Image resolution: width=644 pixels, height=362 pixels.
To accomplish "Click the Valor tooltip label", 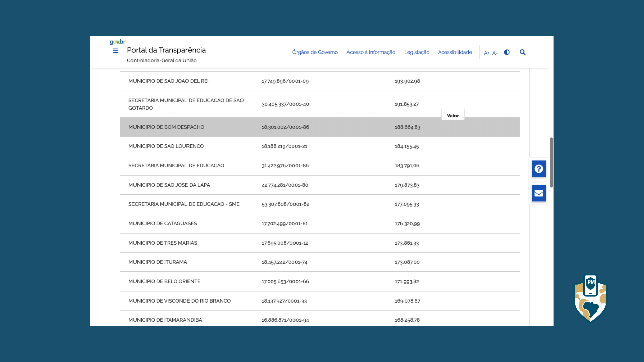I will pos(452,115).
